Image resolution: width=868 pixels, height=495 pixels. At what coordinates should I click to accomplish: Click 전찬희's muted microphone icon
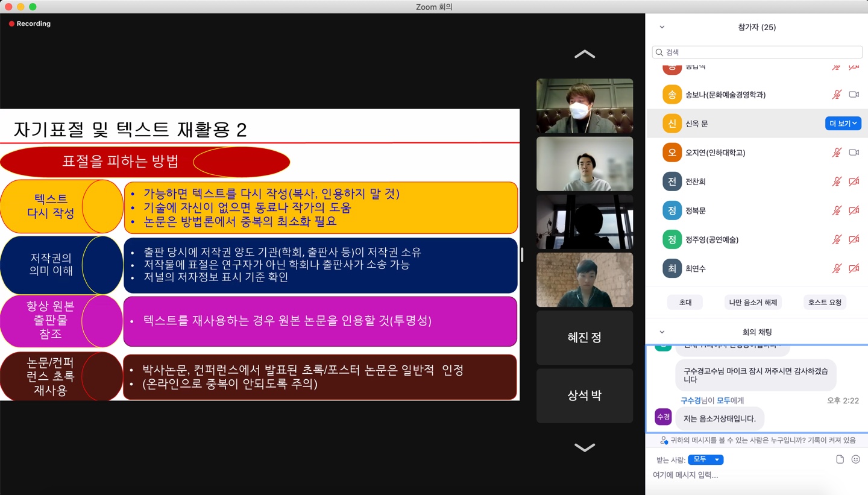tap(837, 181)
